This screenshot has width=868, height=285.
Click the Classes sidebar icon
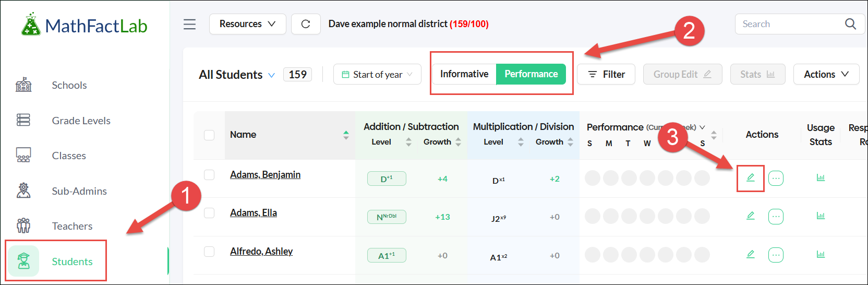23,156
